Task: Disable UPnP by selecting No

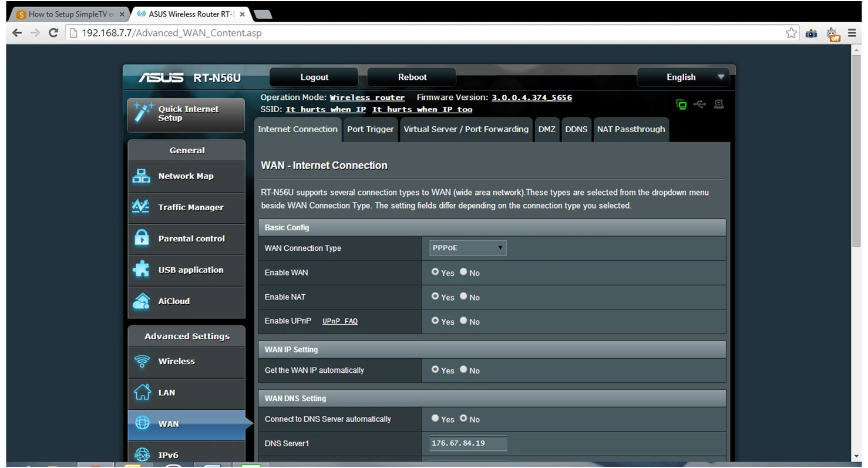Action: tap(464, 321)
